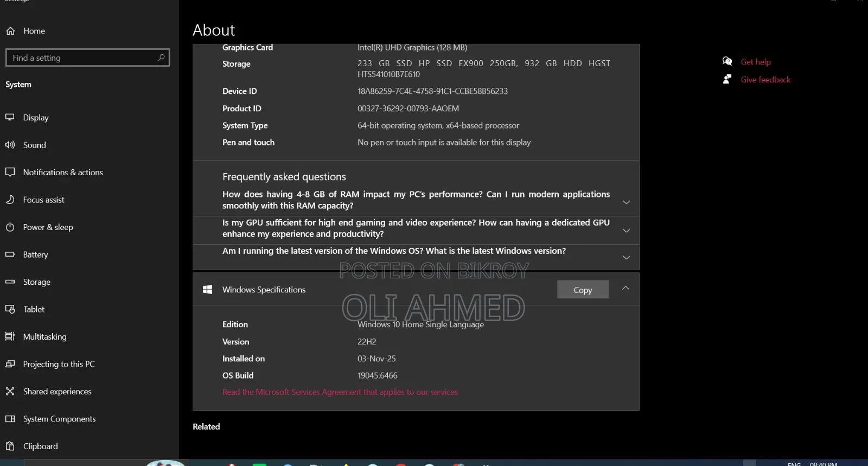Open Multitasking settings
The width and height of the screenshot is (868, 466).
coord(44,337)
